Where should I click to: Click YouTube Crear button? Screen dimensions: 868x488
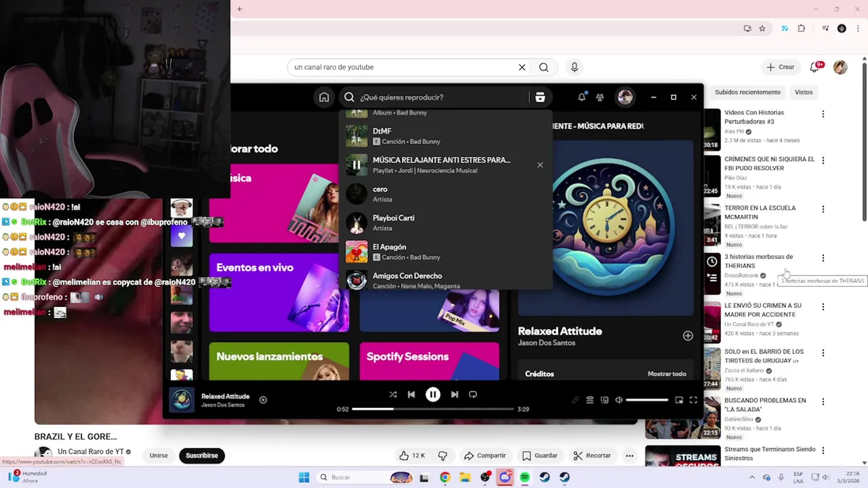point(780,67)
